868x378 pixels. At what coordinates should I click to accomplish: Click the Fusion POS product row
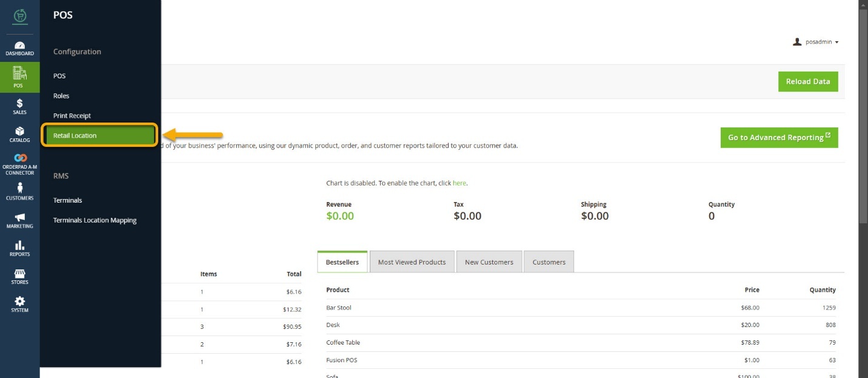click(x=581, y=360)
